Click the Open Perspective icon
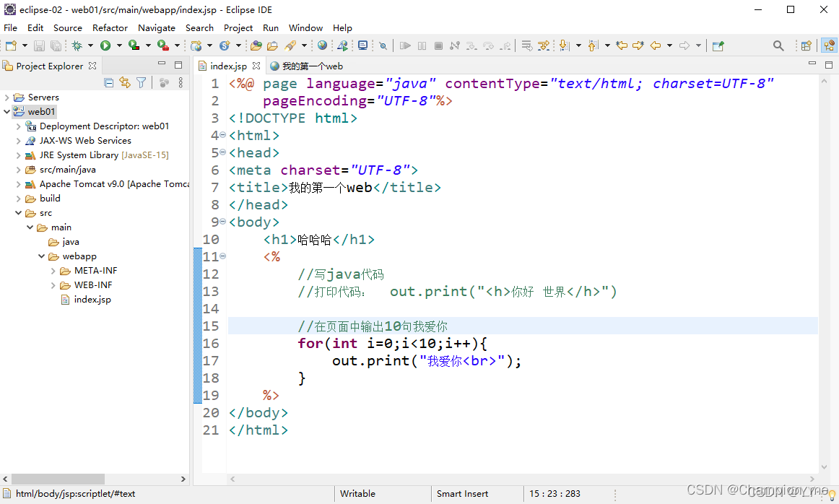 pos(807,46)
